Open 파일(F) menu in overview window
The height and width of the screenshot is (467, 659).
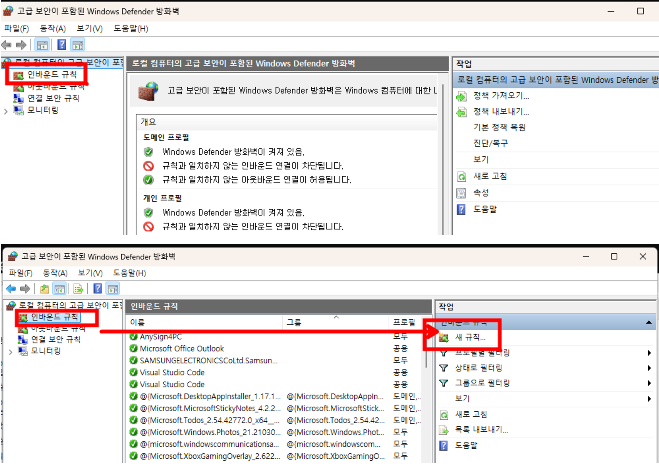click(16, 29)
